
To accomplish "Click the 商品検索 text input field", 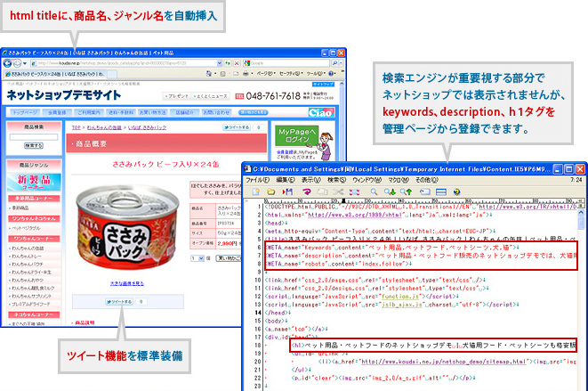I will click(34, 137).
